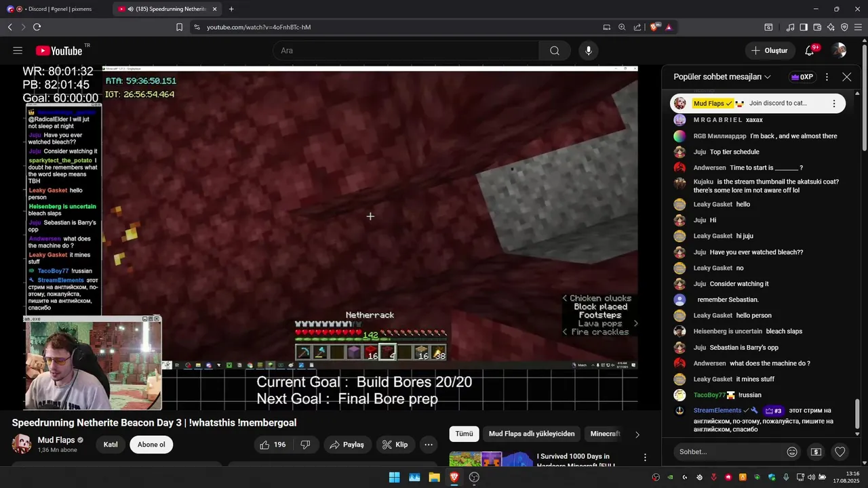Click Kujaku username in chat
The image size is (868, 488).
click(x=703, y=182)
